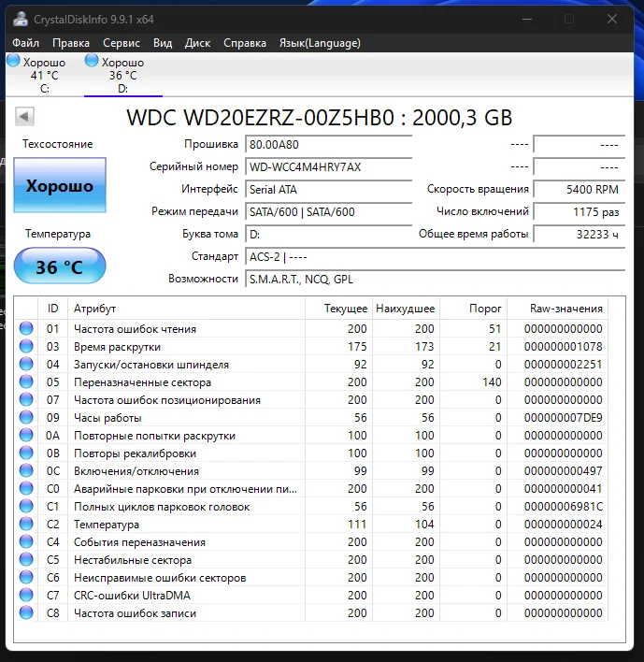Click the Raw-значения column header

[x=557, y=309]
